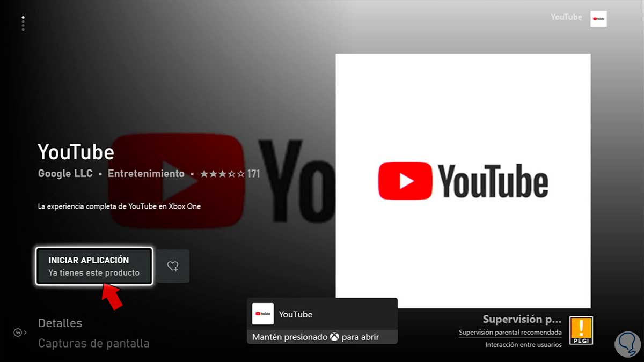Open Supervisión parental recomendada link
This screenshot has height=362, width=644.
tap(510, 333)
